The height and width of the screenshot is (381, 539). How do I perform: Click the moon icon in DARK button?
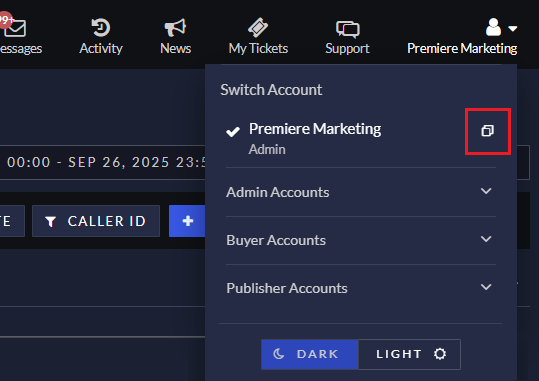click(x=278, y=353)
